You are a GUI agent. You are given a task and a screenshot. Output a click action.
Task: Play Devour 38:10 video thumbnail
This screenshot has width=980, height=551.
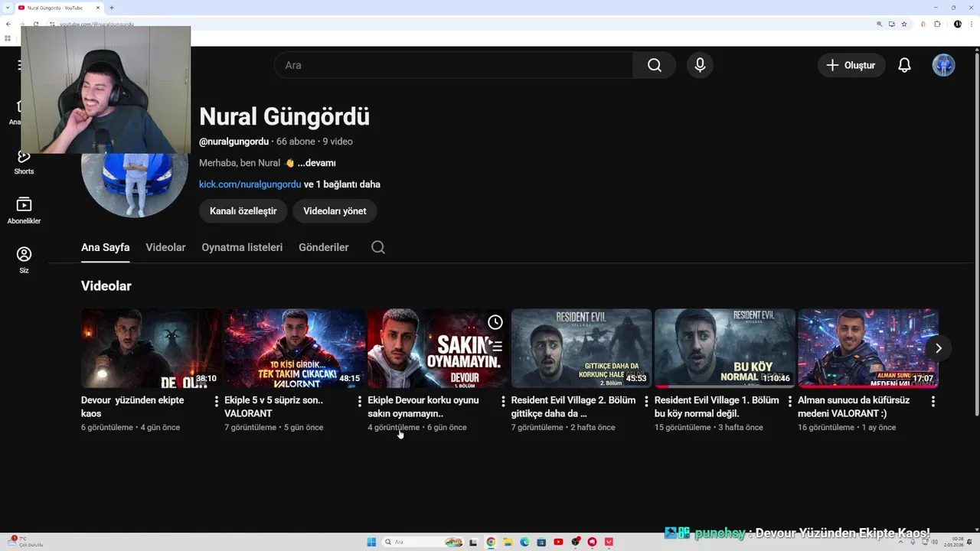pyautogui.click(x=152, y=348)
